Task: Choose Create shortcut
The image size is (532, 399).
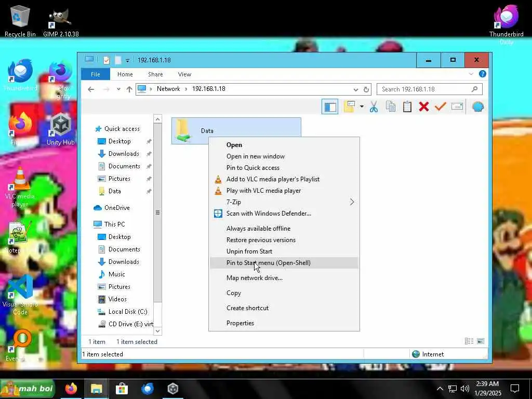Action: 284,308
